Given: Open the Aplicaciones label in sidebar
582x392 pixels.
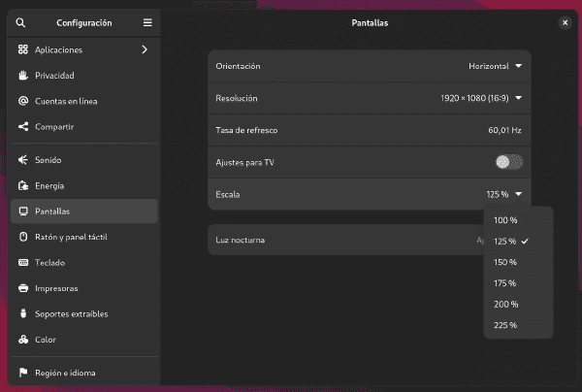Looking at the screenshot, I should coord(58,49).
